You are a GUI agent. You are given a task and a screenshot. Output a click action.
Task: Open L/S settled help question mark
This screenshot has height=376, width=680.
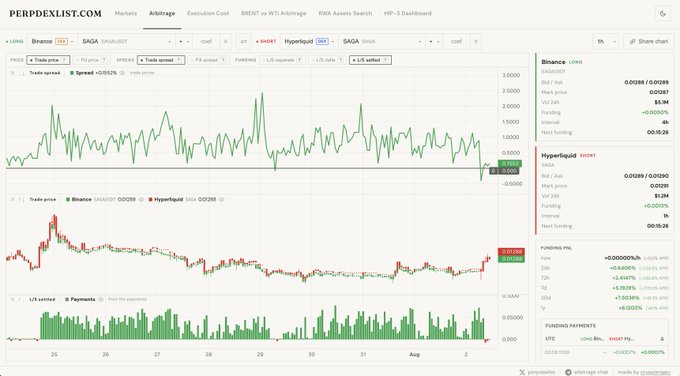385,60
